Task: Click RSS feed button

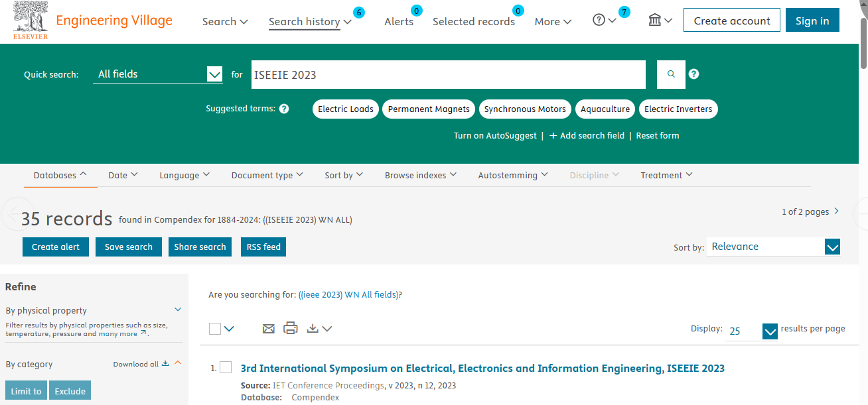Action: (x=263, y=247)
